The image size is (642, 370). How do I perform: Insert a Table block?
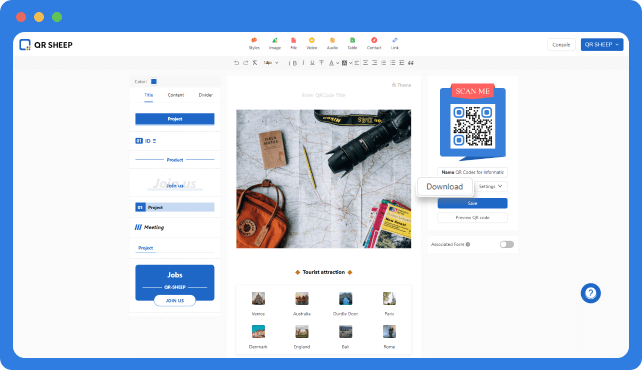pos(352,43)
